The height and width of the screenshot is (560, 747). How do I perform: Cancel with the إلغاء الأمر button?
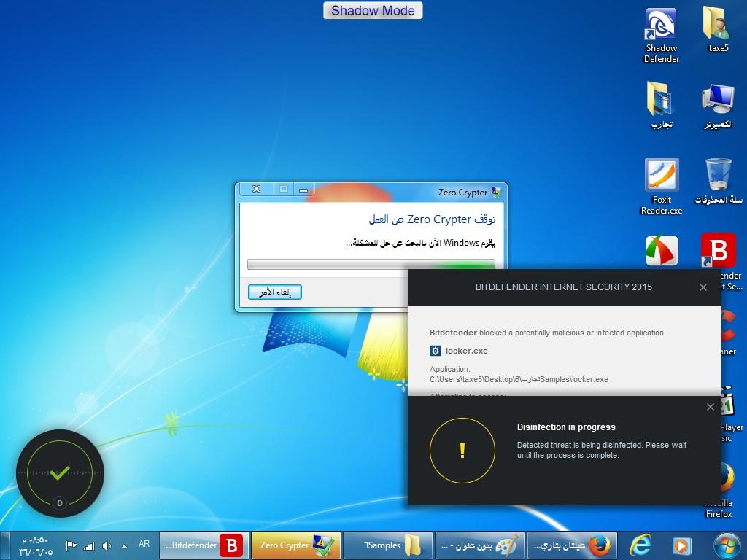(275, 292)
